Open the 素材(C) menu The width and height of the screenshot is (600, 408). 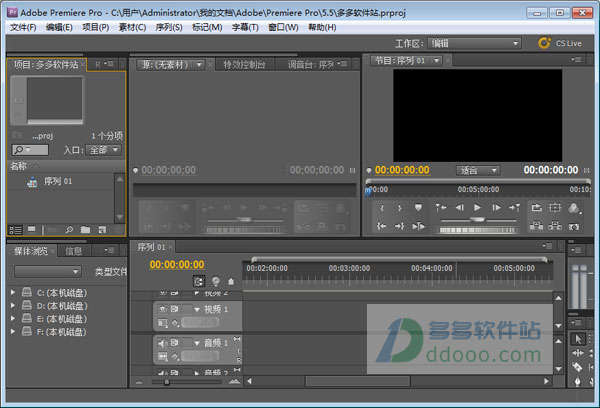132,28
